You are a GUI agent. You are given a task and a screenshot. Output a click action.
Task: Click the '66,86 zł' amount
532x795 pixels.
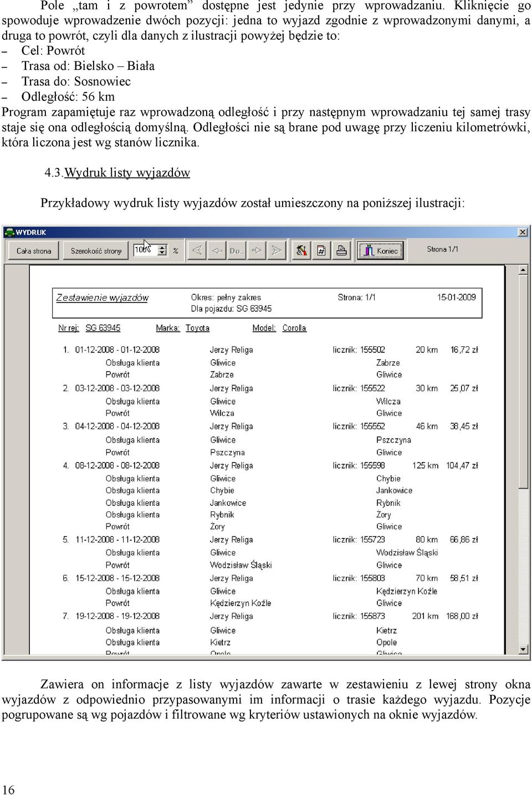[464, 540]
